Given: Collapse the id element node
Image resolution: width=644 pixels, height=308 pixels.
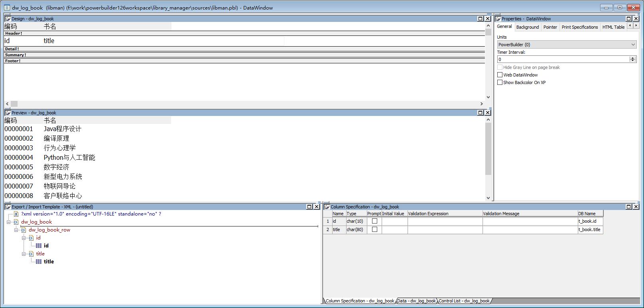Looking at the screenshot, I should [x=24, y=238].
